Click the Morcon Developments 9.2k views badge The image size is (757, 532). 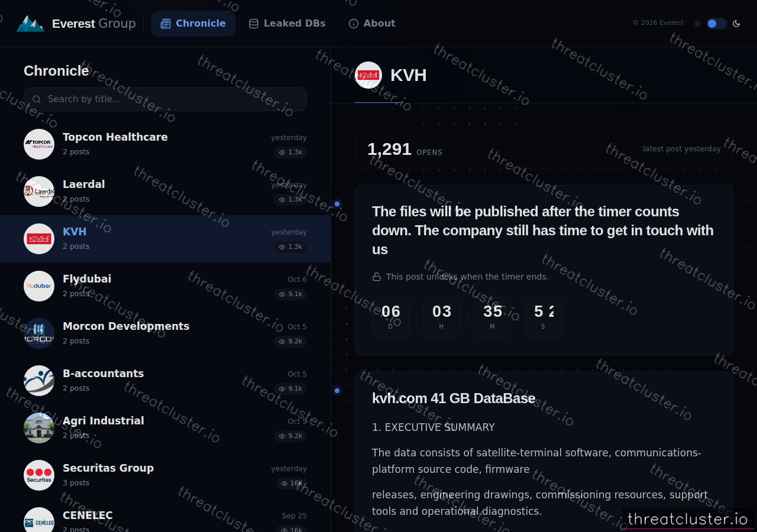point(290,342)
